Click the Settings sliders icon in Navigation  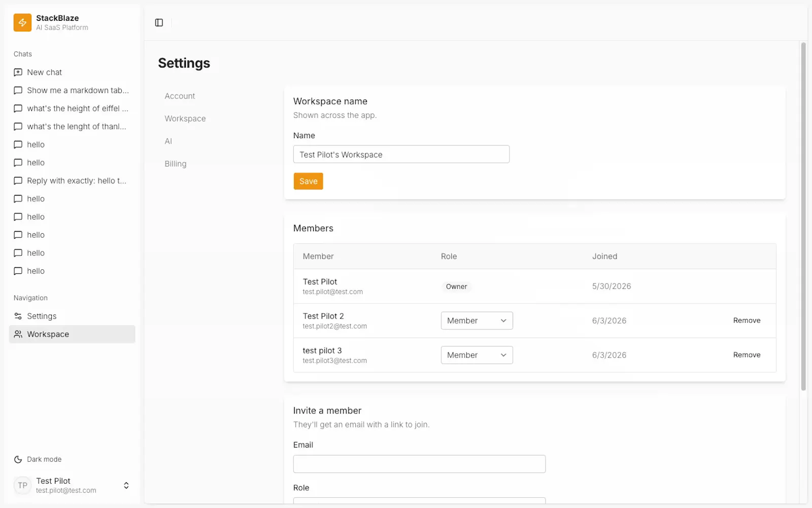point(18,316)
